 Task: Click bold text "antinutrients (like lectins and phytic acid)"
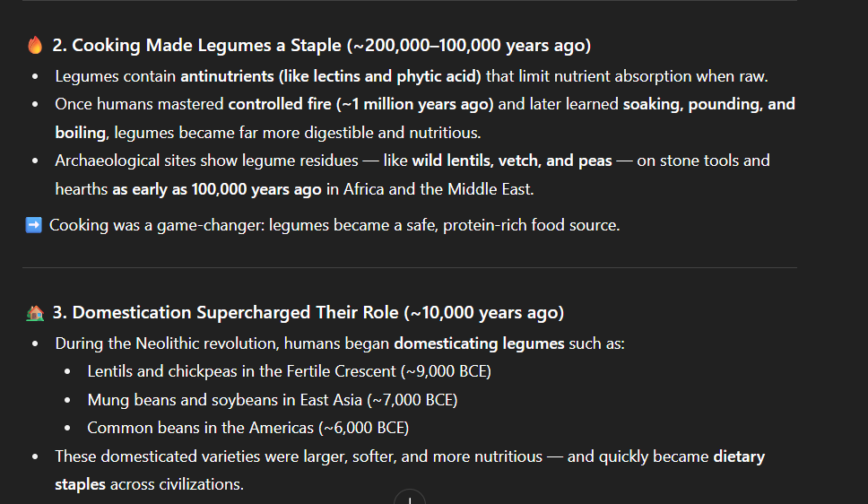pyautogui.click(x=331, y=76)
